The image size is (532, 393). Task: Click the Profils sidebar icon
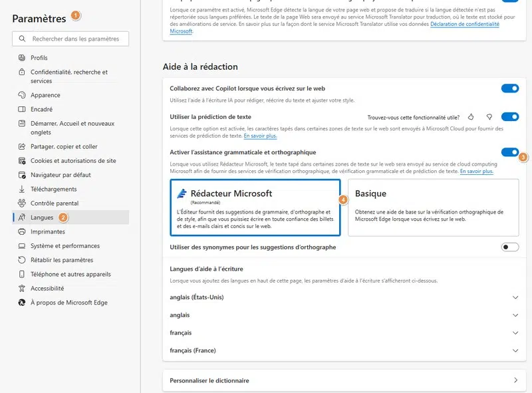pyautogui.click(x=22, y=58)
